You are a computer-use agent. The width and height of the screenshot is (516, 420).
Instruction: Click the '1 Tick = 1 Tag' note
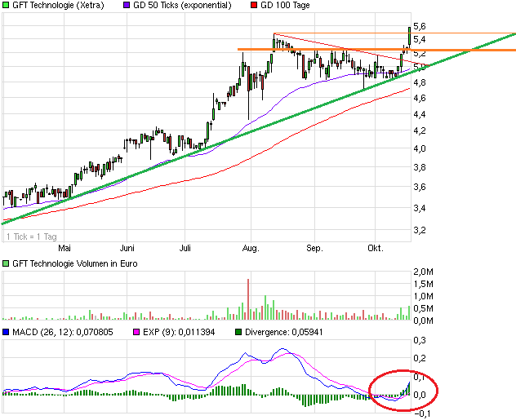pos(32,237)
